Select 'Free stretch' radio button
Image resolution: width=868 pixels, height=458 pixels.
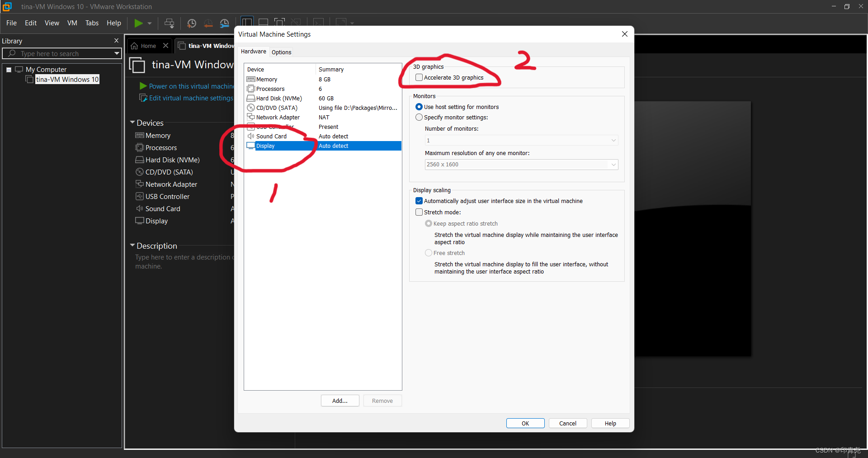pyautogui.click(x=429, y=253)
